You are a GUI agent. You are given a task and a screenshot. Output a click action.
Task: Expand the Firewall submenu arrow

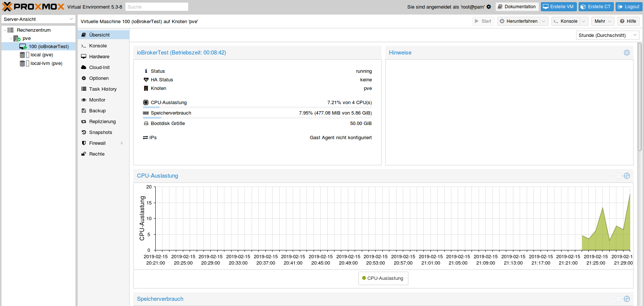click(122, 143)
